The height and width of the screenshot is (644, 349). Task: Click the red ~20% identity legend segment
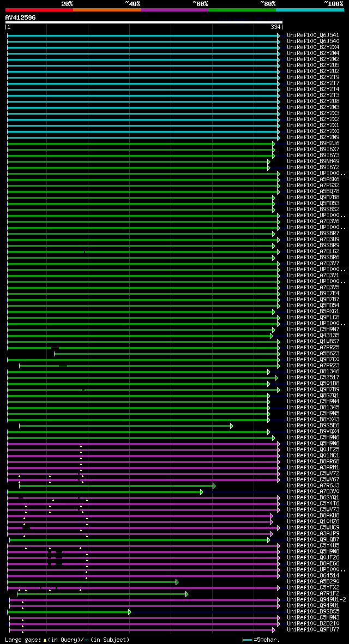pos(39,9)
